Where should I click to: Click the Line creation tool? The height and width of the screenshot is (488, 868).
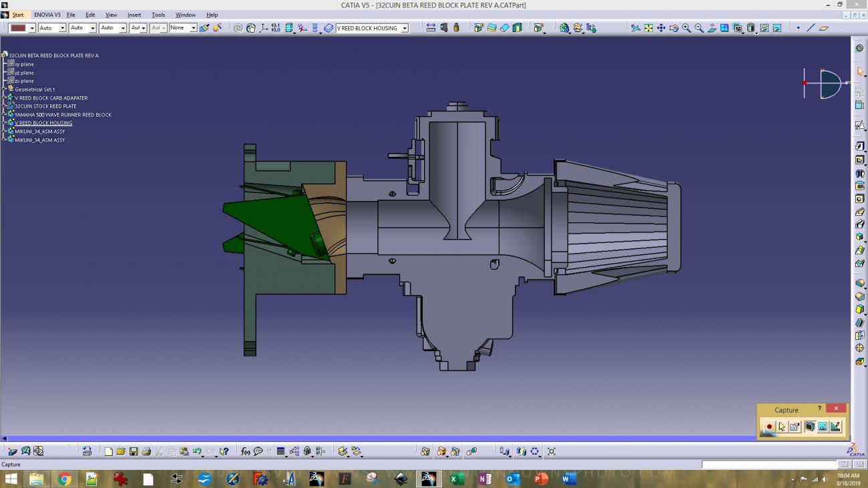point(811,28)
